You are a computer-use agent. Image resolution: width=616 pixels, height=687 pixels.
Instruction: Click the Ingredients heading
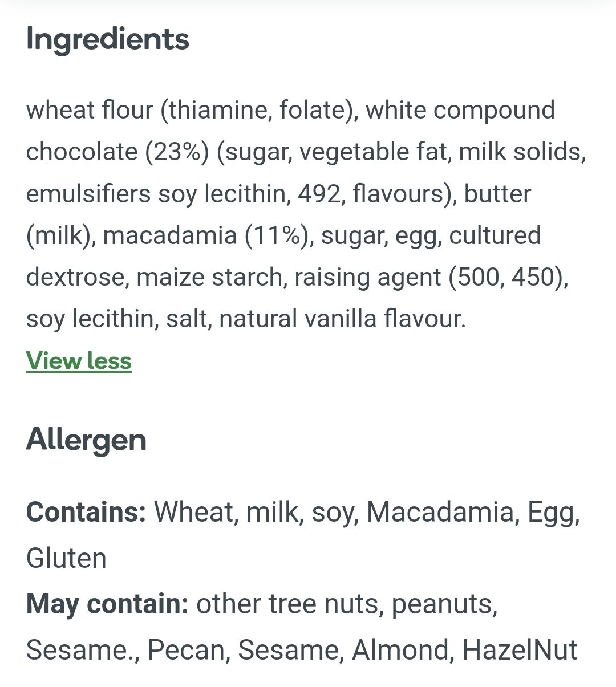coord(107,39)
